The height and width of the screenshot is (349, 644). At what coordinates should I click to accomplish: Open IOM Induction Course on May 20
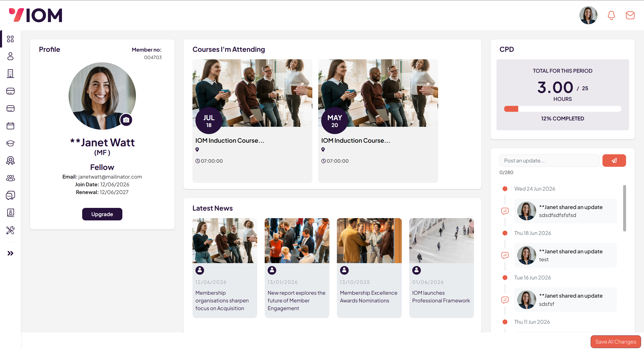click(x=355, y=140)
